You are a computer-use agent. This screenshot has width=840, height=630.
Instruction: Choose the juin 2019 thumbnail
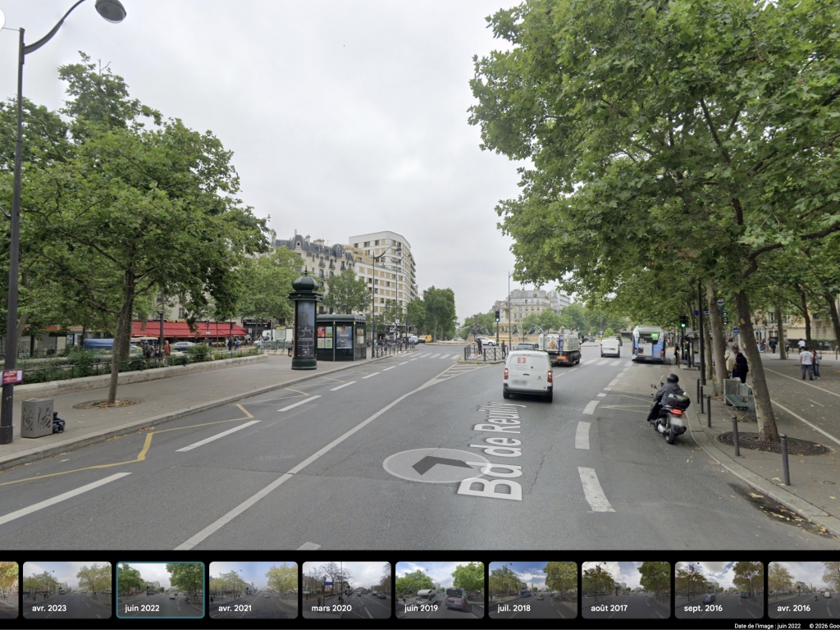[x=439, y=589]
